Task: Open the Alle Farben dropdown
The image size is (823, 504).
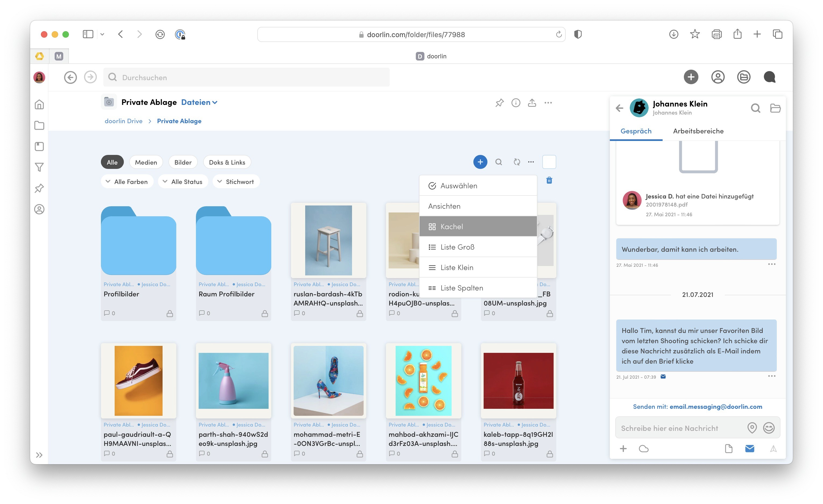Action: [x=127, y=182]
